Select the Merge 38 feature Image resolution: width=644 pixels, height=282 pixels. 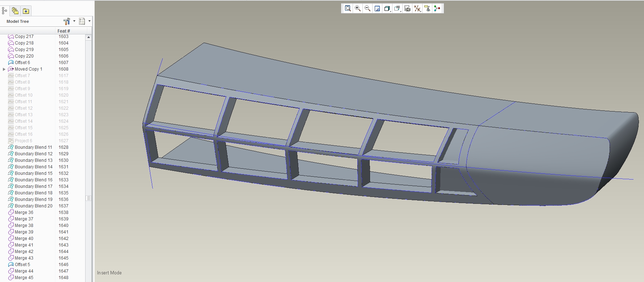24,226
